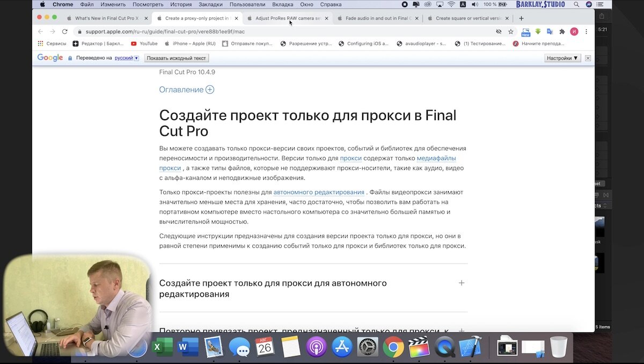Open the Trash in the Dock
This screenshot has height=364, width=644.
click(x=559, y=347)
